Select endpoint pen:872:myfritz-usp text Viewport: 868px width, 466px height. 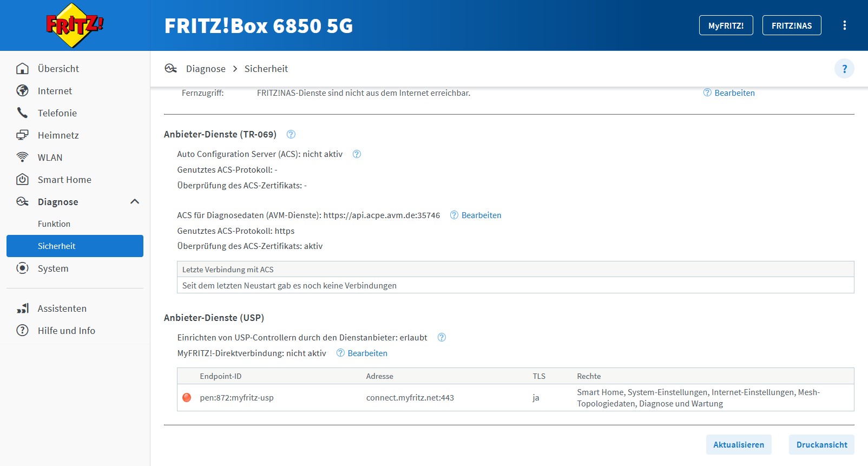coord(236,398)
